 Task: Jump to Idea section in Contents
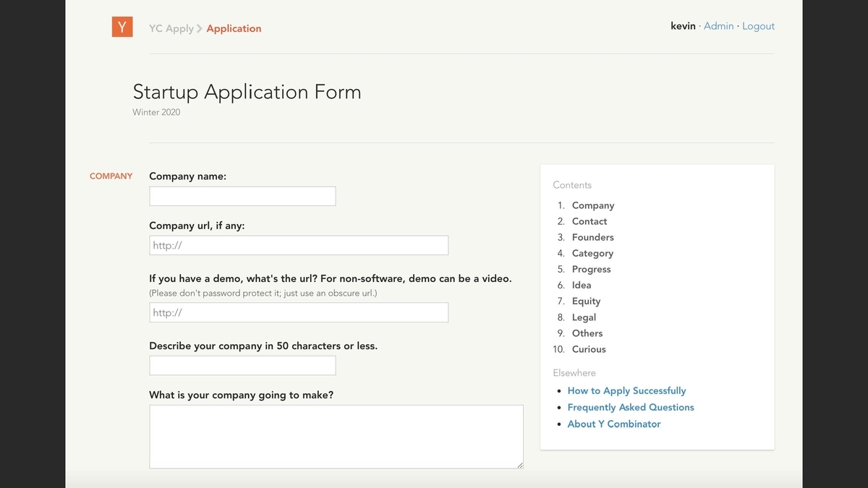click(582, 285)
